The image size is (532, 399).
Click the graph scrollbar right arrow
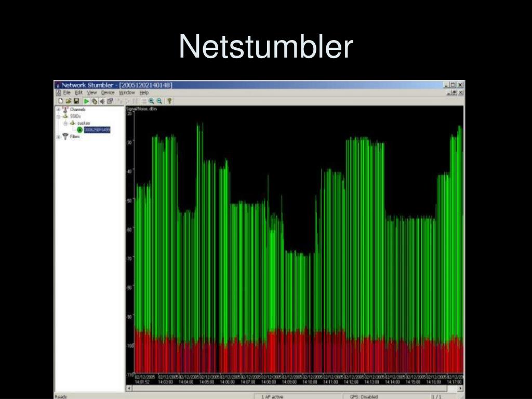[460, 388]
